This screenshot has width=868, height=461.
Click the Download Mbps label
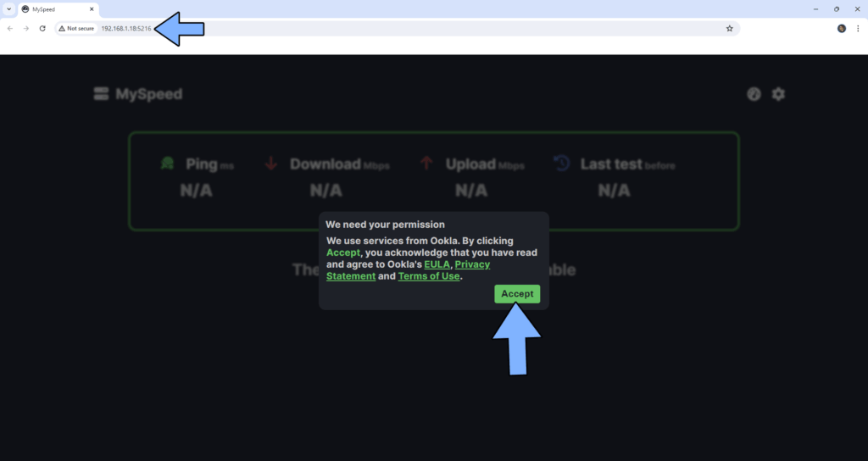point(340,164)
